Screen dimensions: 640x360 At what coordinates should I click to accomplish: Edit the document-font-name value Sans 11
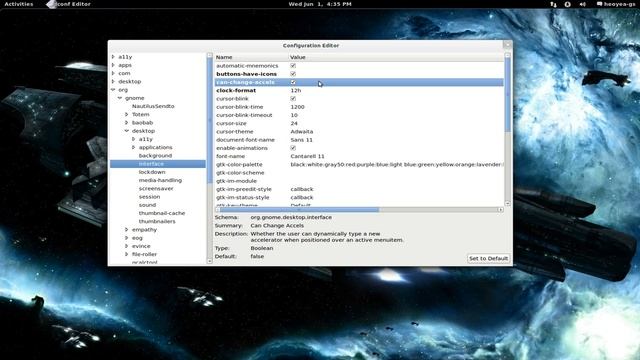coord(301,140)
